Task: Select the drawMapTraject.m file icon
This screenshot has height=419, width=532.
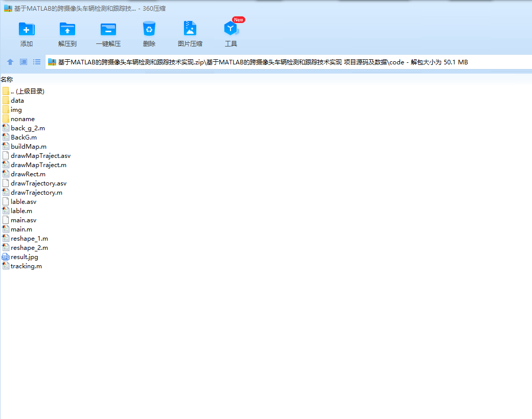Action: (6, 165)
